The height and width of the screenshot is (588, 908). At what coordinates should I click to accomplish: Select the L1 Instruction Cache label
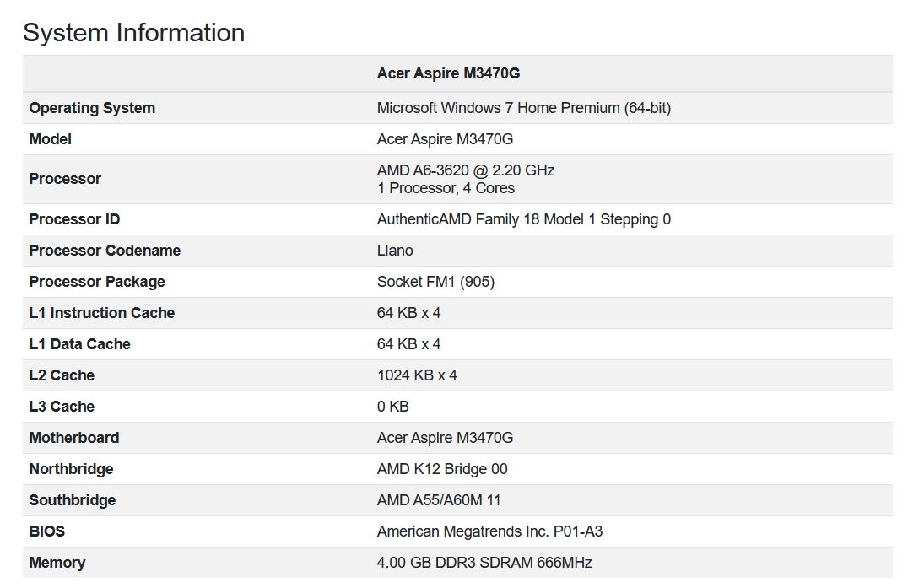pos(101,313)
